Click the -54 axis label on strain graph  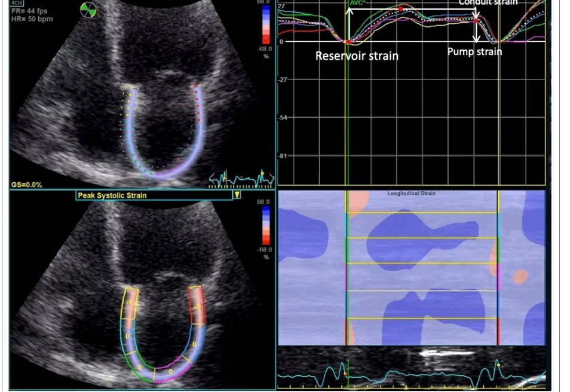point(284,118)
